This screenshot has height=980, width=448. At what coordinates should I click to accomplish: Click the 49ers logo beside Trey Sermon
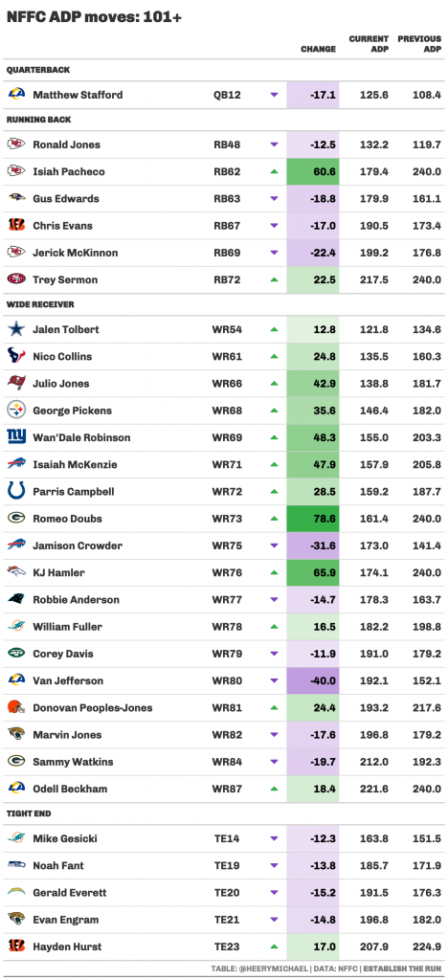tap(16, 279)
